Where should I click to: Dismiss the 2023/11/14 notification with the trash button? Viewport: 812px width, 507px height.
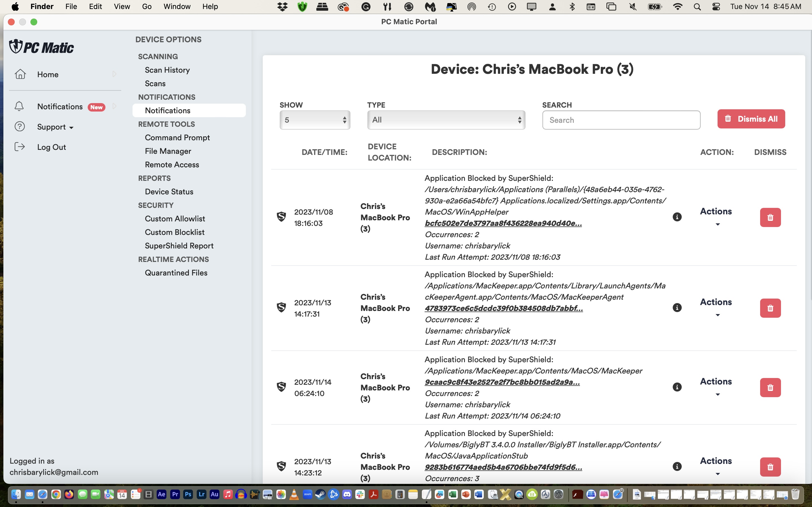point(770,387)
